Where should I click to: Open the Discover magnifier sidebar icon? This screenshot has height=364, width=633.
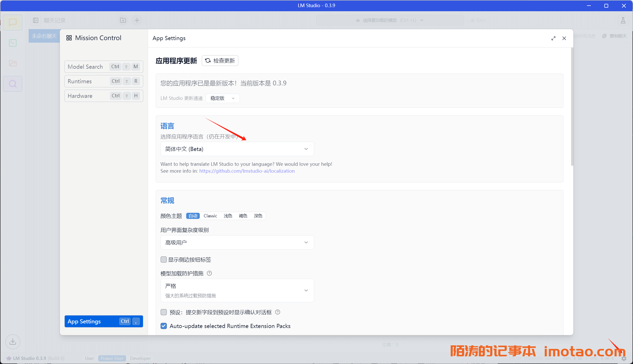point(13,84)
